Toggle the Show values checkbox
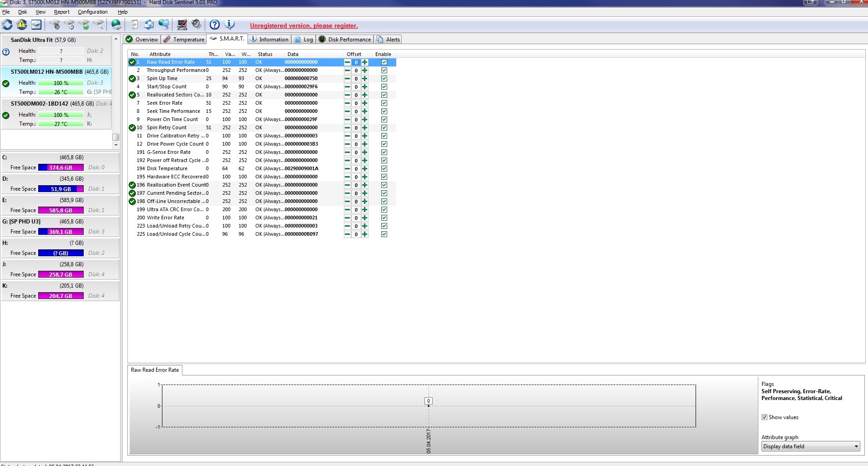868x466 pixels. [764, 417]
